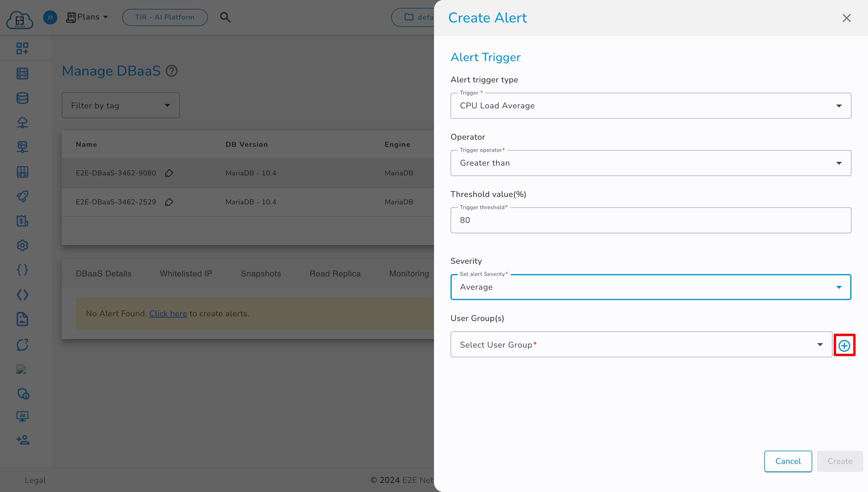Open the billing dollar sidebar icon
Image resolution: width=868 pixels, height=492 pixels.
[22, 221]
